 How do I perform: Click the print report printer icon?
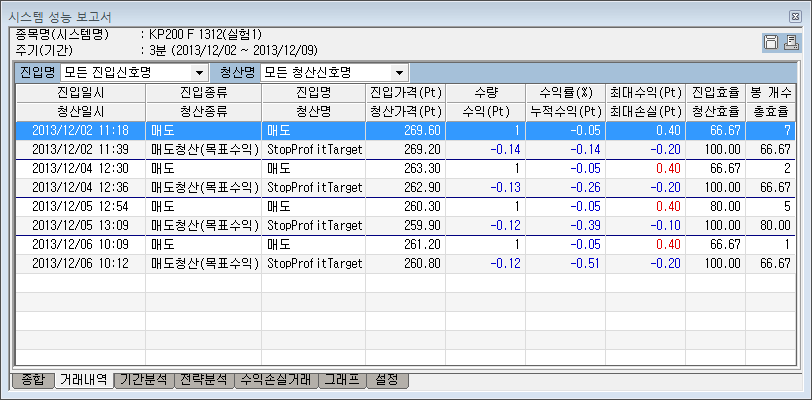click(791, 42)
